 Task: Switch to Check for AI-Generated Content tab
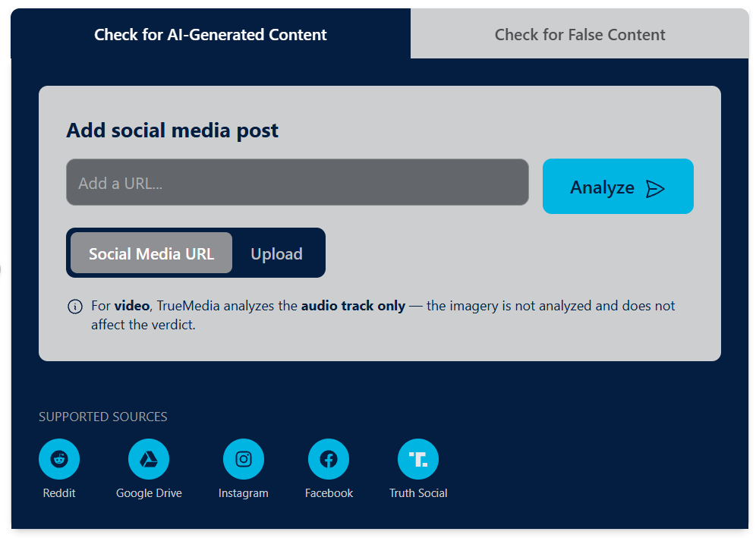tap(211, 34)
